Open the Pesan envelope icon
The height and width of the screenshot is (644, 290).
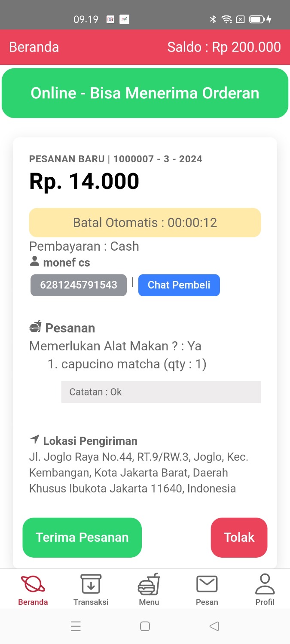[207, 584]
